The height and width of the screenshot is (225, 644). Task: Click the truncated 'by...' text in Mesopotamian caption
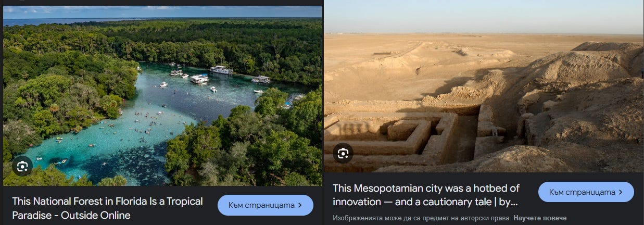click(509, 202)
